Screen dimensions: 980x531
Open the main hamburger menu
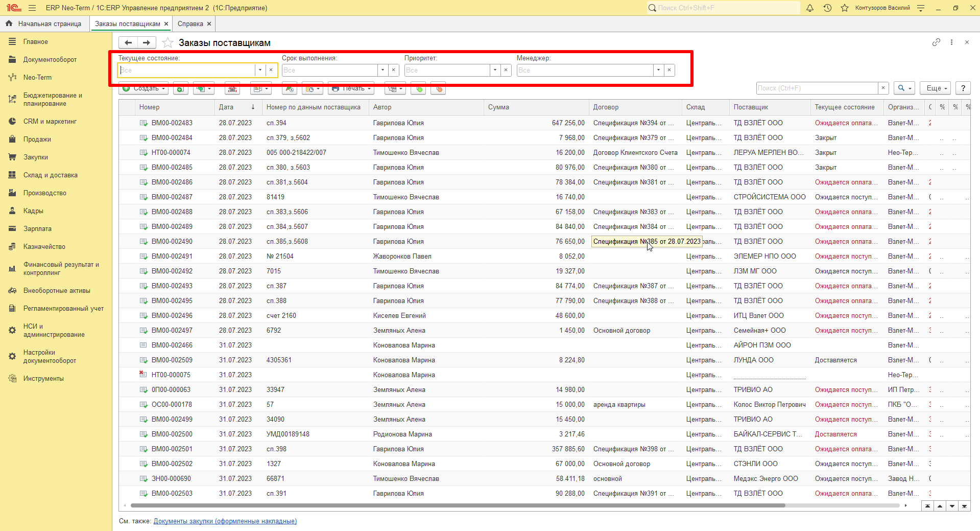pos(32,8)
